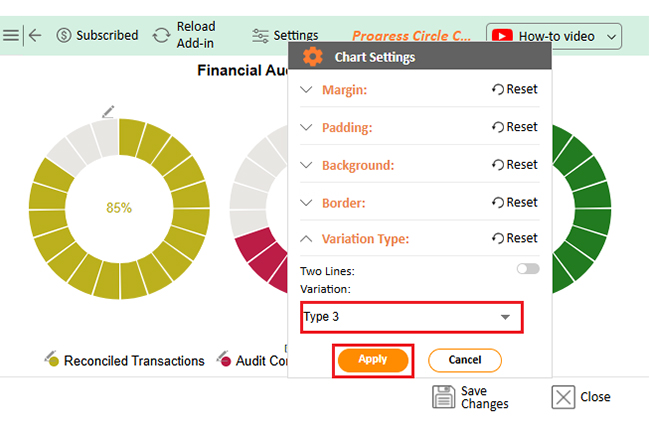Click the Reconciled Transactions legend color dot

click(x=55, y=361)
